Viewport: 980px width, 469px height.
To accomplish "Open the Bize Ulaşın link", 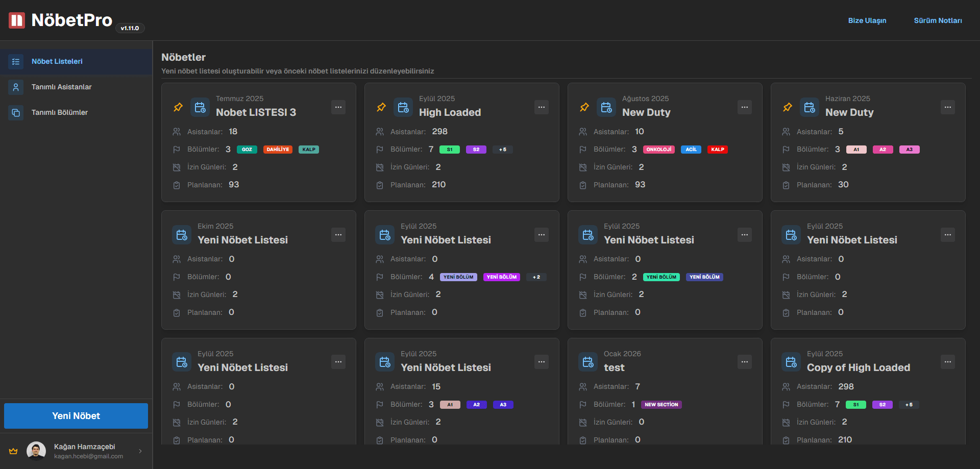I will [x=867, y=21].
